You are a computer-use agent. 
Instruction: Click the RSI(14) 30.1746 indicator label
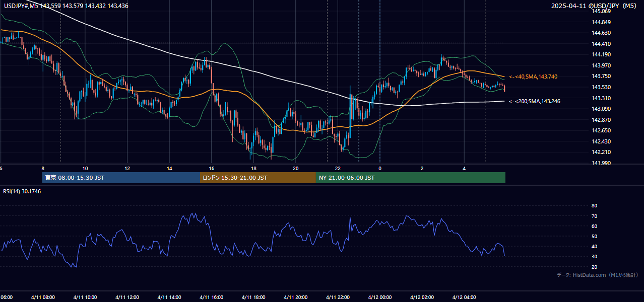(22, 191)
